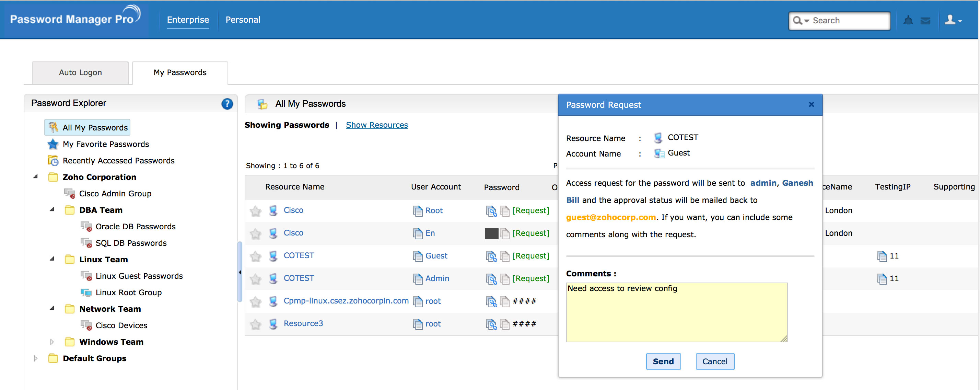
Task: Click the Password Explorer help icon
Action: point(227,103)
